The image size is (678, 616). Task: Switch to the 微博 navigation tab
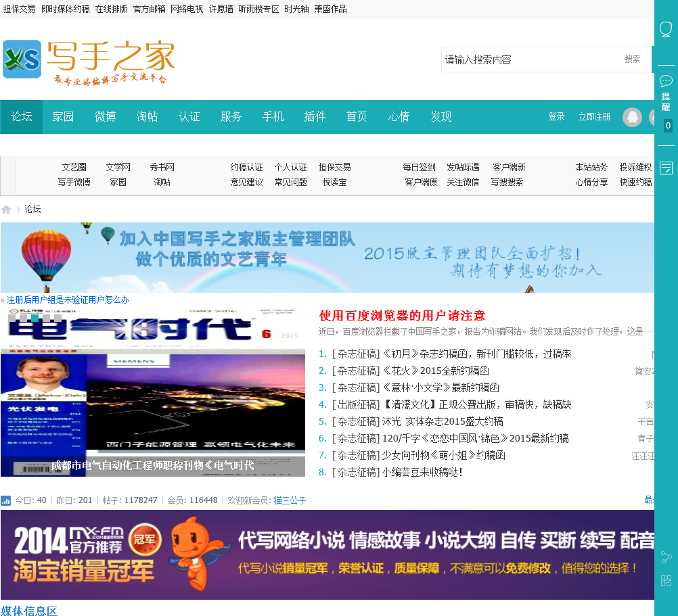105,116
